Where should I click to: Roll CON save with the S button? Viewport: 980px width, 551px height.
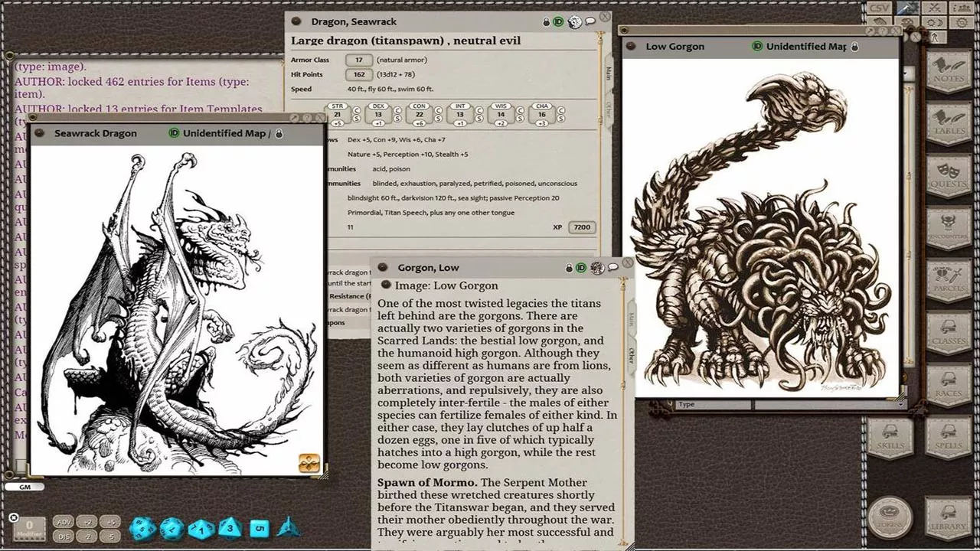click(x=439, y=119)
